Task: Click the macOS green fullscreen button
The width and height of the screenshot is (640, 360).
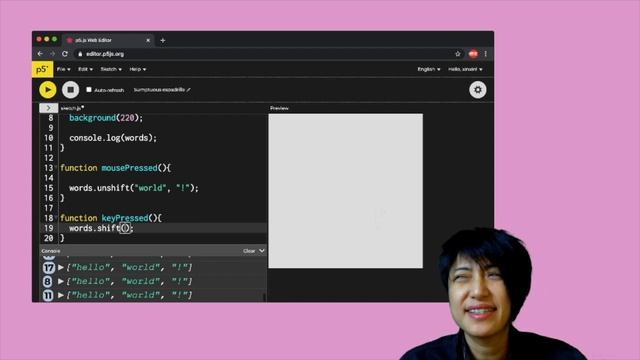Action: [x=54, y=39]
